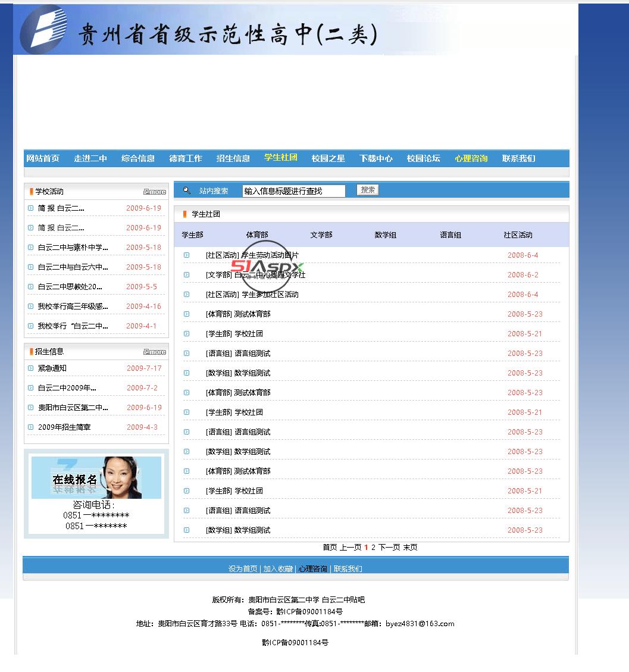
Task: Focus the site search input field
Action: point(293,191)
